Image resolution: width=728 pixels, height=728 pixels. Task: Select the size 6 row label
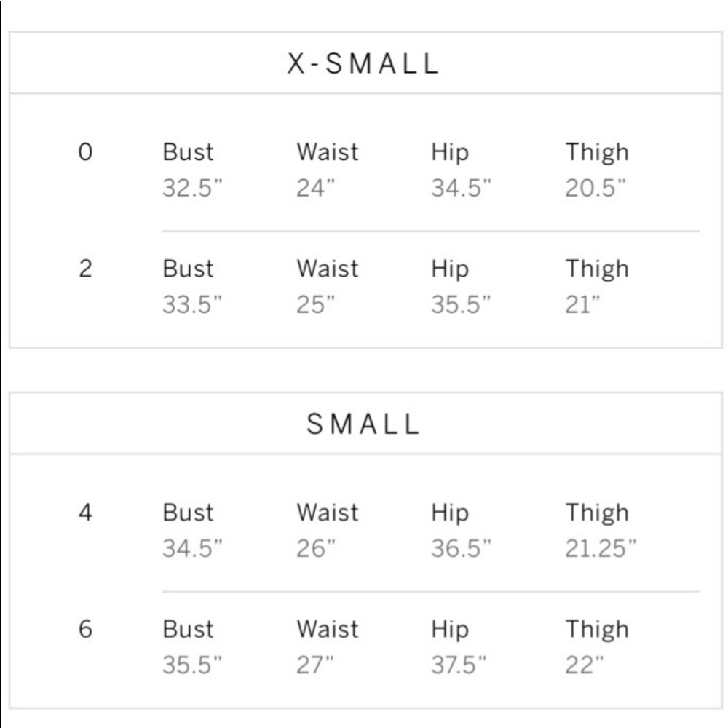85,629
